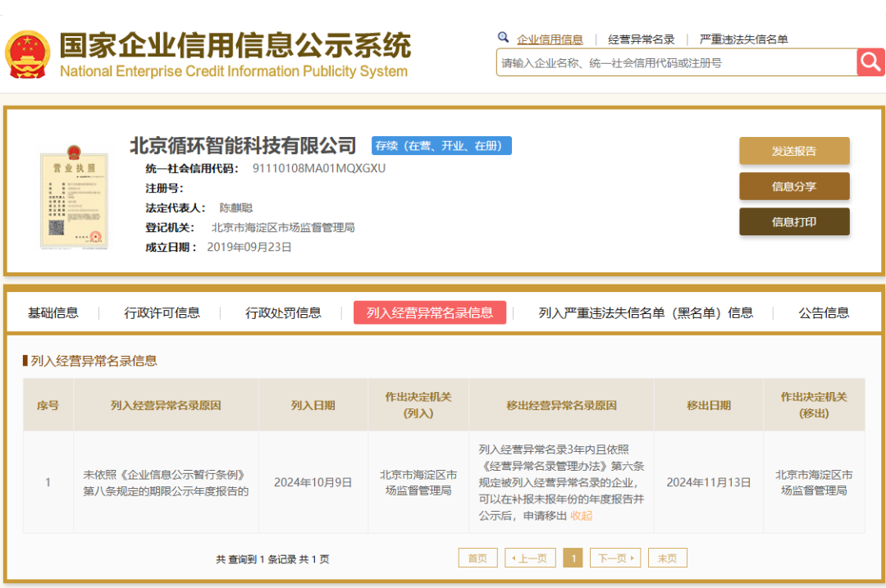Click the 成立日期 label
The width and height of the screenshot is (886, 588).
tap(171, 248)
